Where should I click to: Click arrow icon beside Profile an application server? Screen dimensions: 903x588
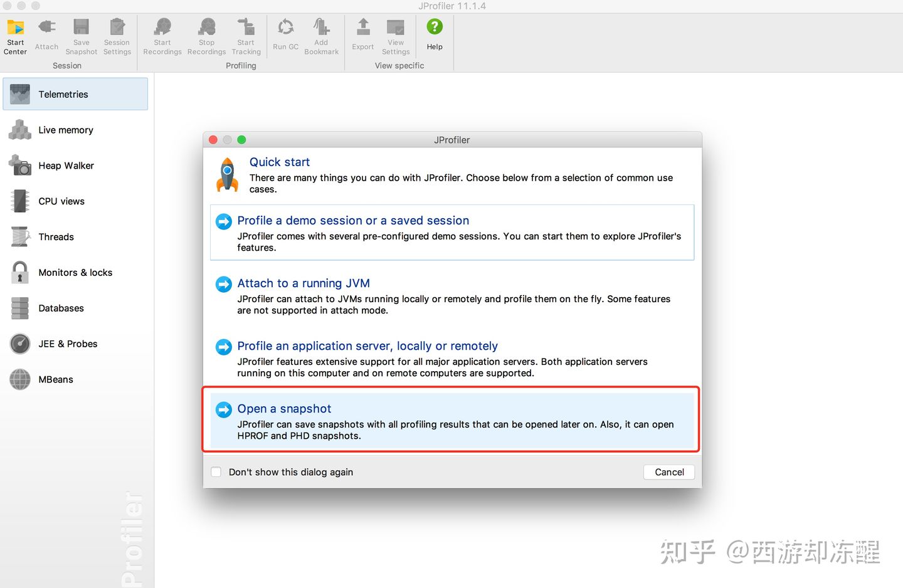(x=224, y=347)
